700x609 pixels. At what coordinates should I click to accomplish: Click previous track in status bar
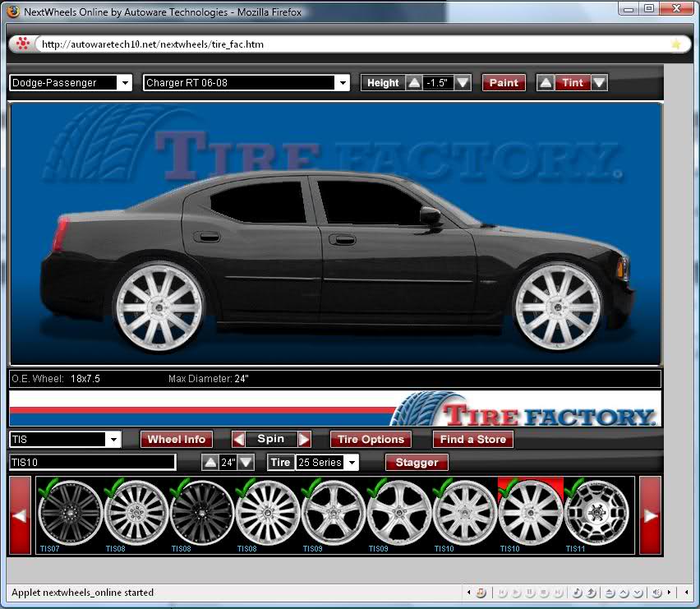click(x=503, y=593)
